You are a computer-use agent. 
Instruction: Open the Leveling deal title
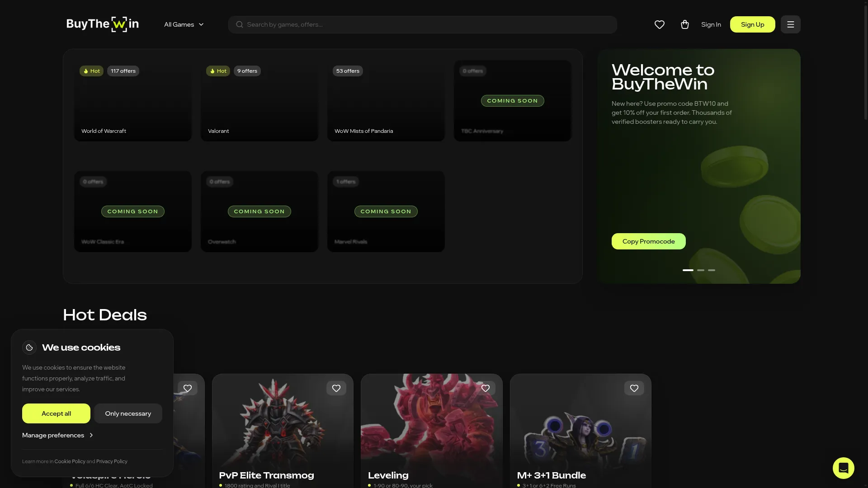point(388,475)
